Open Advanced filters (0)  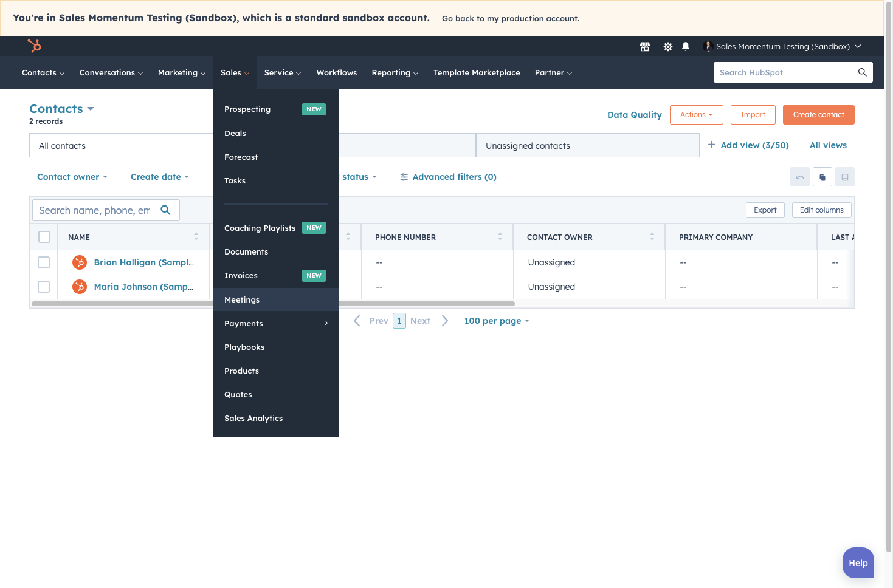coord(449,177)
